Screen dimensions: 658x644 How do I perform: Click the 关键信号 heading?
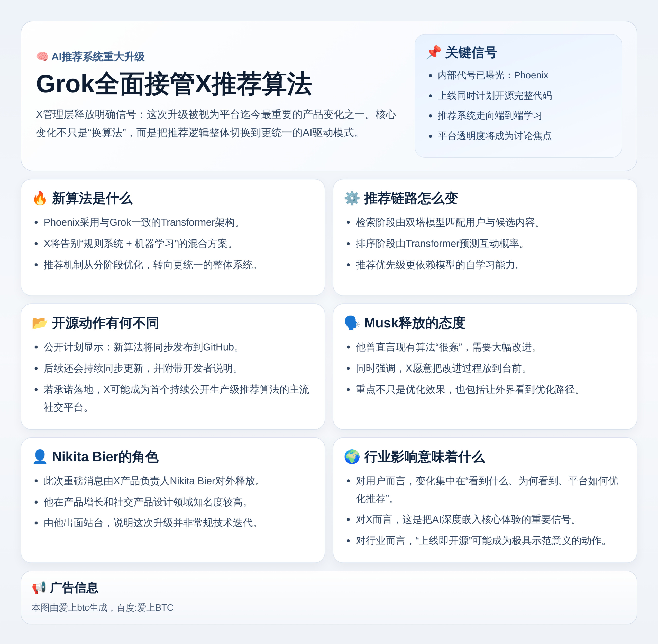tap(471, 53)
